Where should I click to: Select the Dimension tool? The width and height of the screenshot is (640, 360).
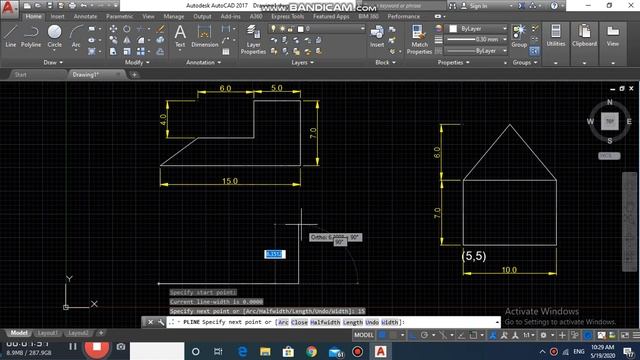pos(204,36)
